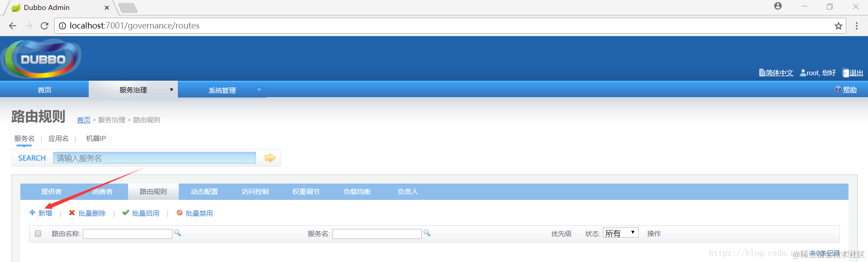Viewport: 868px width, 262px height.
Task: Click the browser address bar URL
Action: (134, 26)
